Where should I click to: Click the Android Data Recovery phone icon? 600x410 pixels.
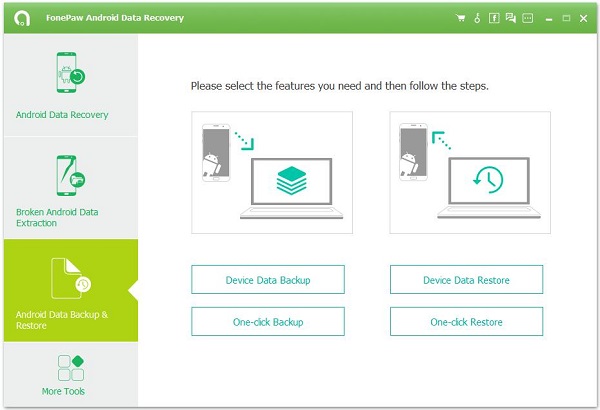point(70,72)
